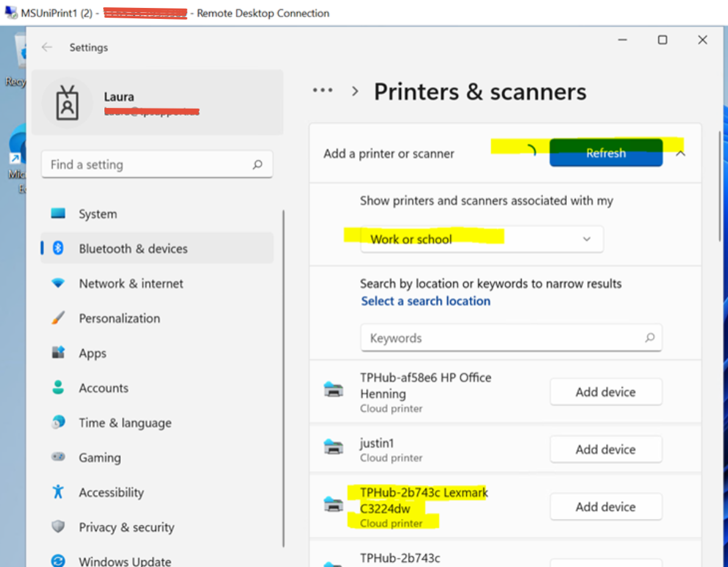
Task: Click the TPHub-2b743c Lexmark C3224dw name
Action: 424,500
